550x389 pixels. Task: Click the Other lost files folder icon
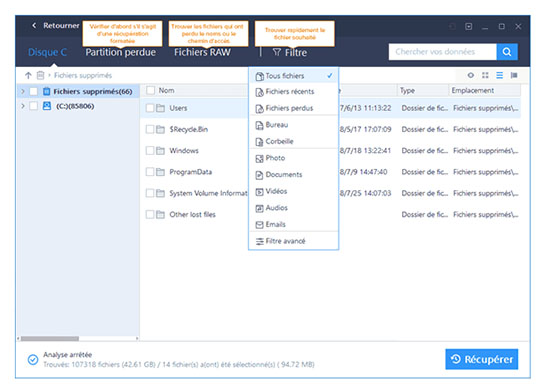160,214
